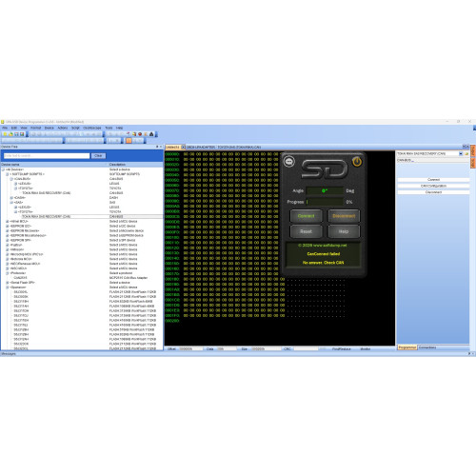Viewport: 476px width, 476px height.
Task: Expand the Atmel MCU node
Action: pyautogui.click(x=8, y=221)
